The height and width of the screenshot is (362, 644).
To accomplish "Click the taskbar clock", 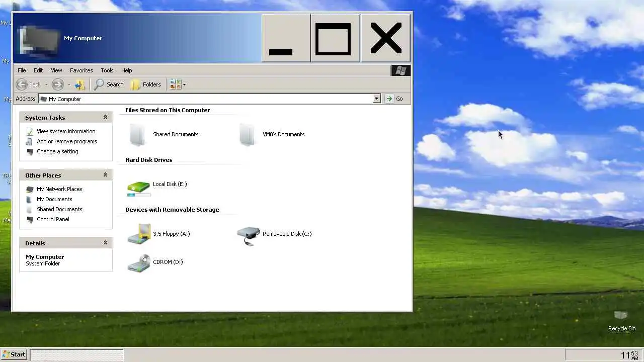I will pyautogui.click(x=629, y=355).
